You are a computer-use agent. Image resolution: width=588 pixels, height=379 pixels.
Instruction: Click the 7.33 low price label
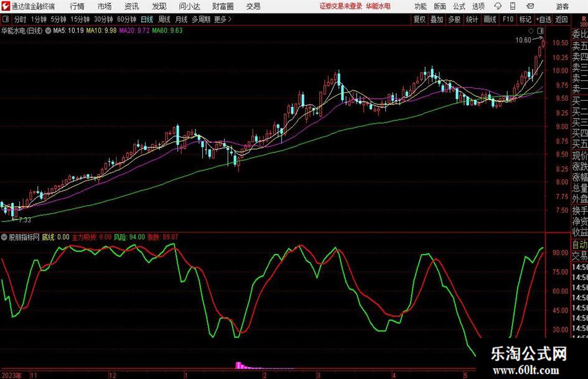(x=25, y=220)
